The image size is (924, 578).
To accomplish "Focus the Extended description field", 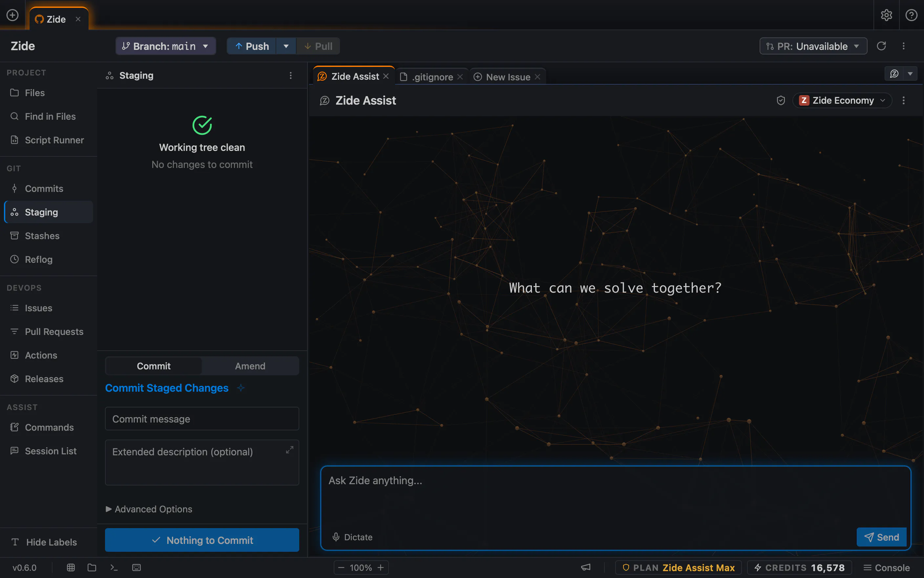I will coord(202,463).
